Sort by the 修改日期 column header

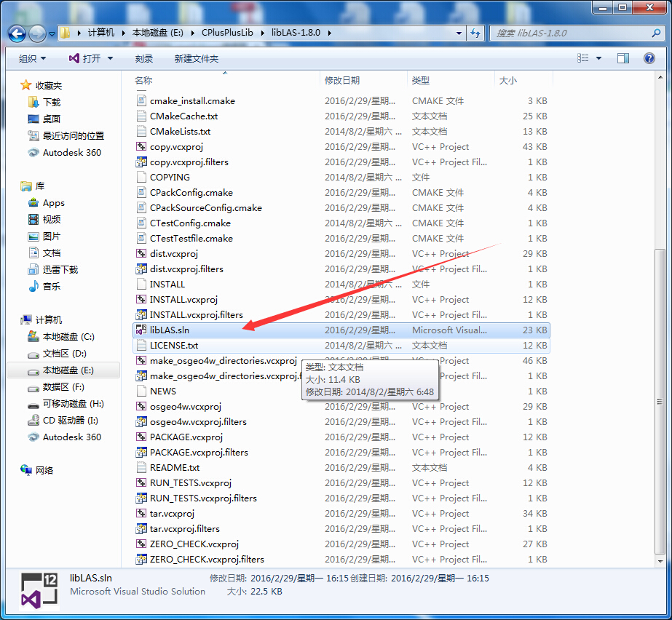[342, 80]
